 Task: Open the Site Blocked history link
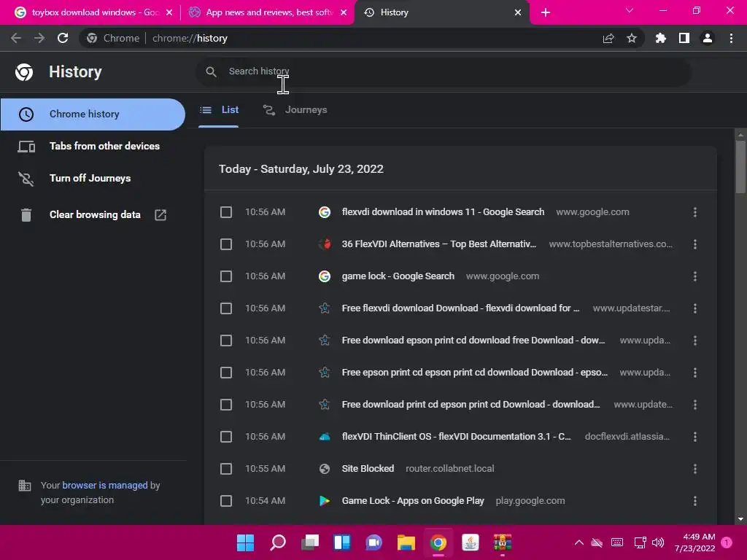pos(368,469)
